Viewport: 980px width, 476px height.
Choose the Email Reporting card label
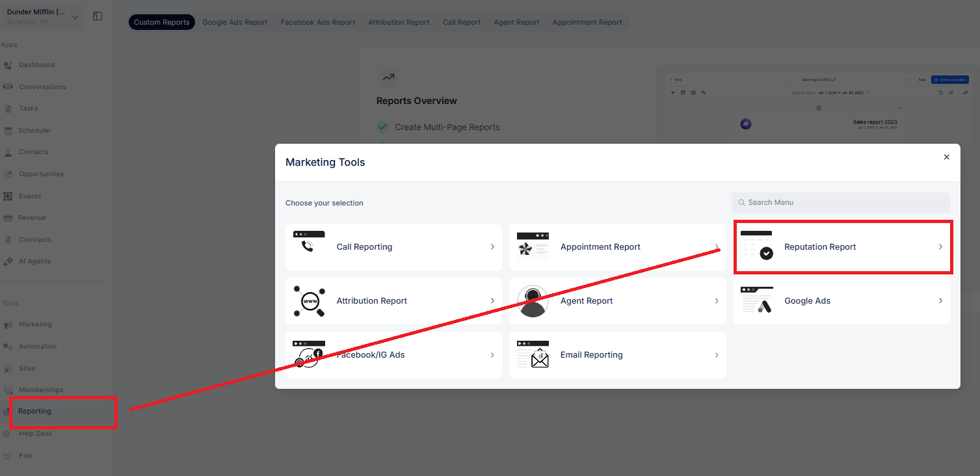[592, 355]
